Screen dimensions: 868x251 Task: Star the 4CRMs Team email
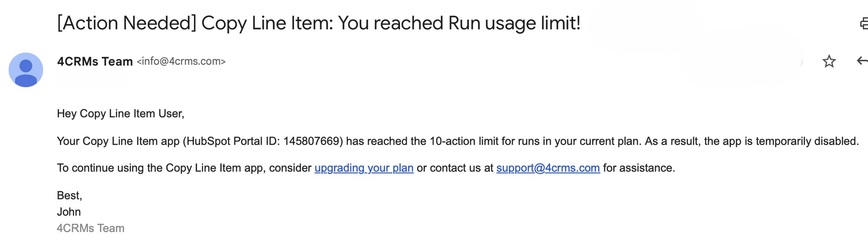coord(829,61)
